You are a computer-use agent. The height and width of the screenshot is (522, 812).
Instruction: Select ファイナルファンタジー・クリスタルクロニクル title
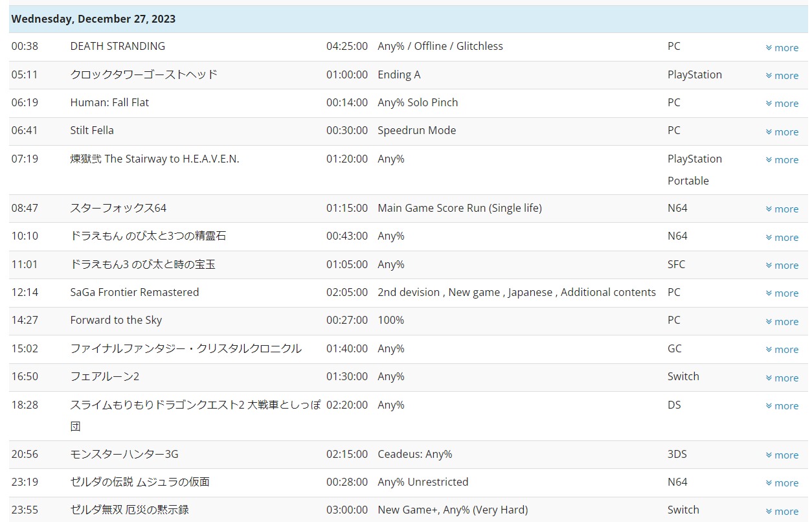[x=186, y=348]
